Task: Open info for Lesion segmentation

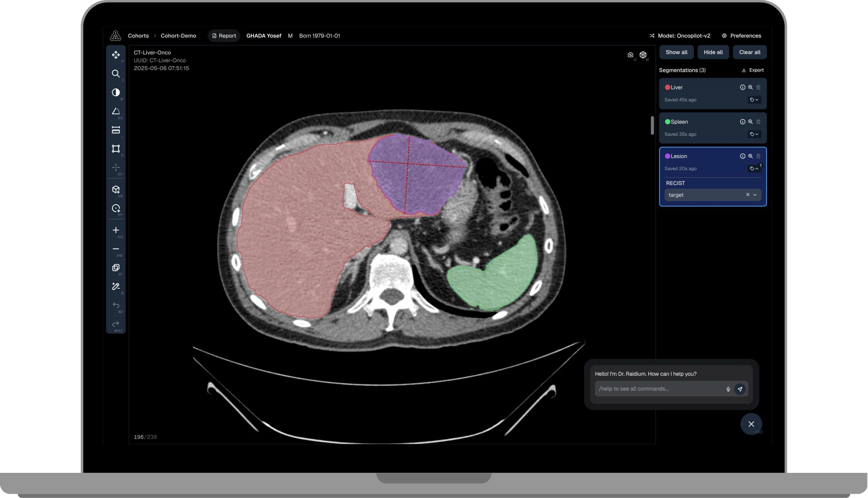Action: coord(743,156)
